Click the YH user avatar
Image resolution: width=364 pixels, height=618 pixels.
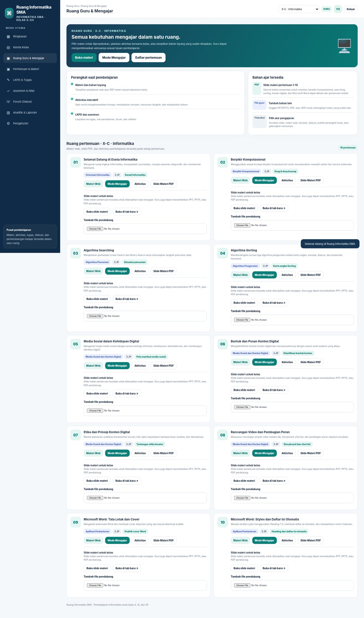click(338, 9)
